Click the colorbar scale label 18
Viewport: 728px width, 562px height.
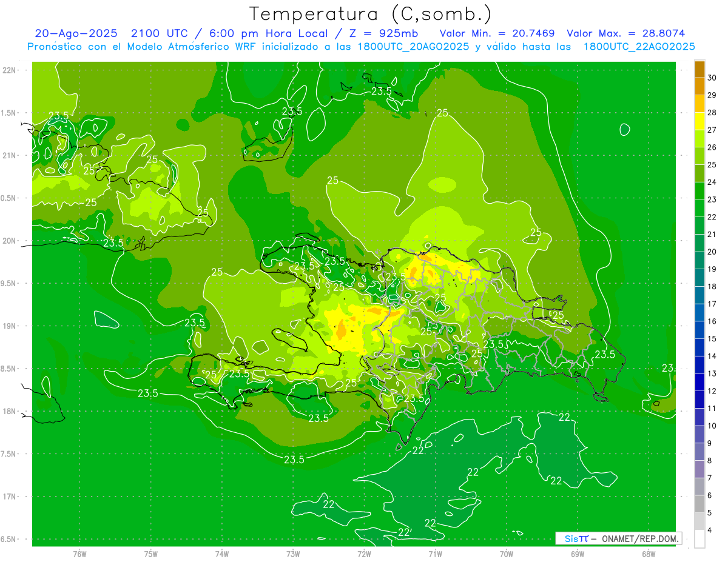click(x=712, y=287)
